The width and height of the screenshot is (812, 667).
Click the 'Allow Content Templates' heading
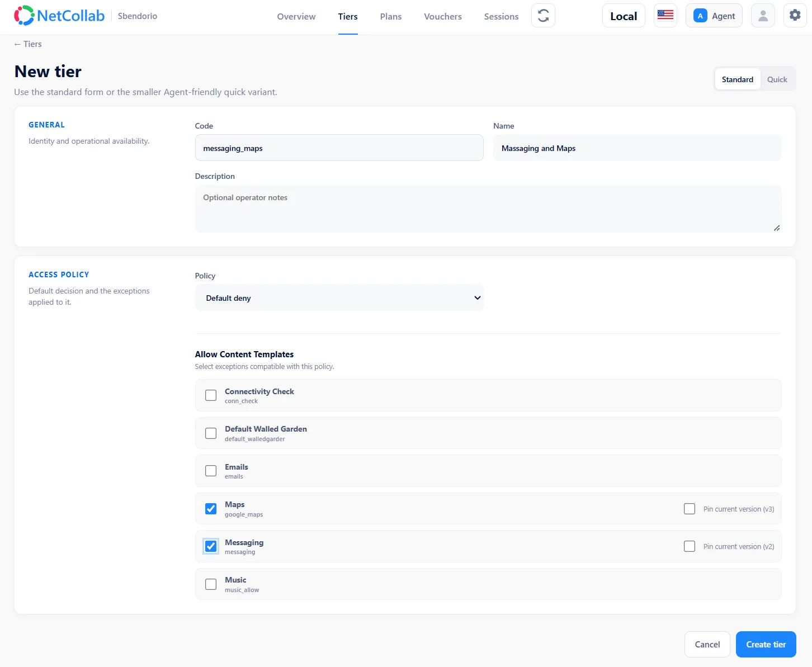click(244, 354)
